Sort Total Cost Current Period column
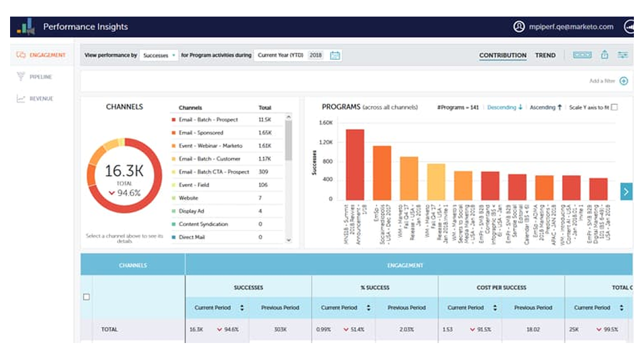644x359 pixels. pyautogui.click(x=621, y=307)
